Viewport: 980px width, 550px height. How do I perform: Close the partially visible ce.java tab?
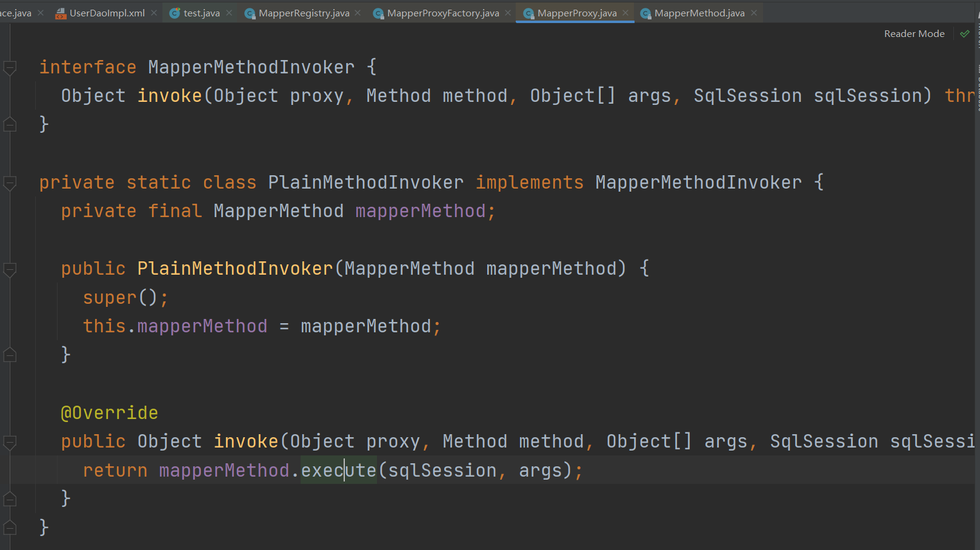tap(41, 13)
